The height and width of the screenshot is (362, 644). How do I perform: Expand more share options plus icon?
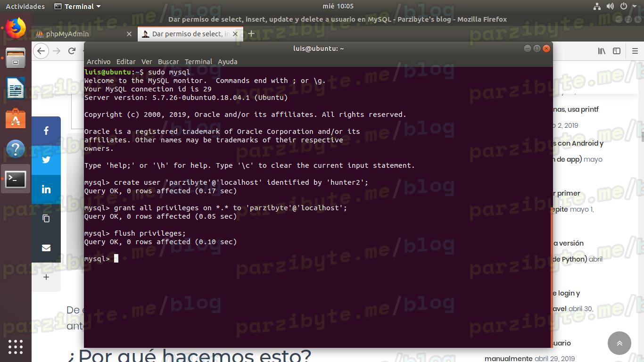coord(46,277)
